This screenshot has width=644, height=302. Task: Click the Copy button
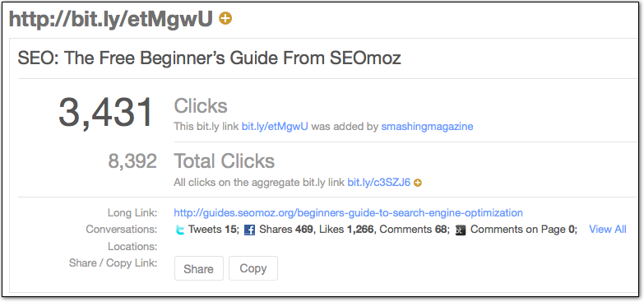253,268
